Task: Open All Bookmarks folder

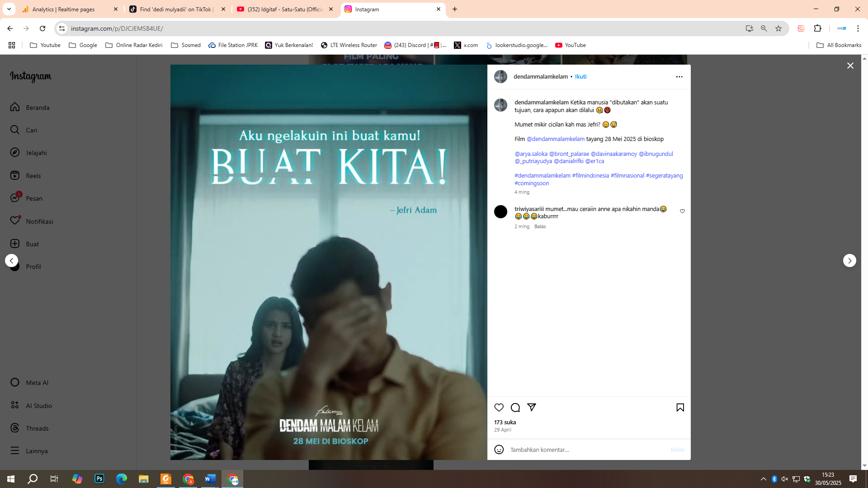Action: (839, 45)
